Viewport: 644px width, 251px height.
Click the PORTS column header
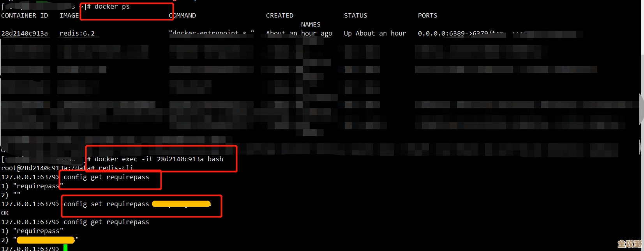click(x=427, y=16)
